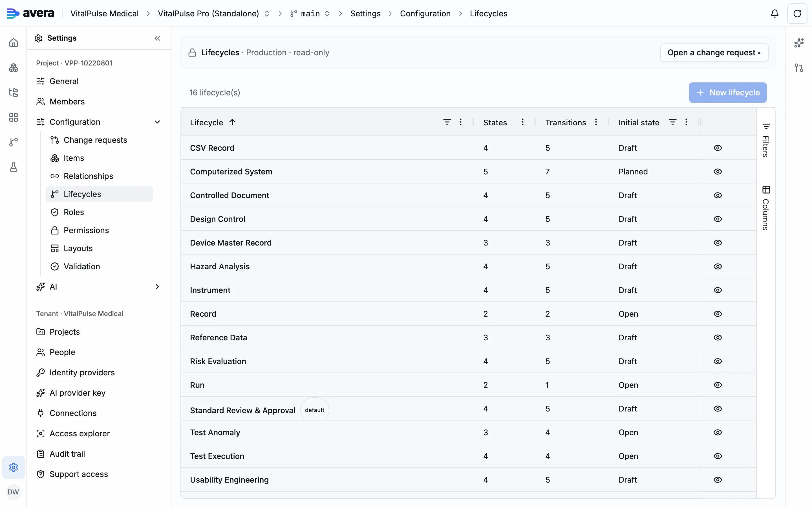View the CSV Record lifecycle eye icon
Image resolution: width=812 pixels, height=508 pixels.
718,148
